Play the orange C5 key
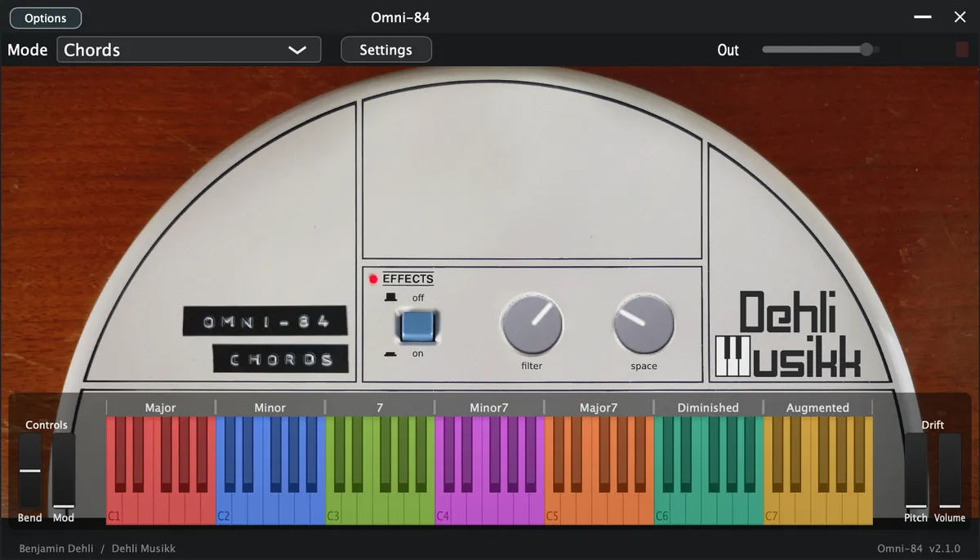 [552, 509]
